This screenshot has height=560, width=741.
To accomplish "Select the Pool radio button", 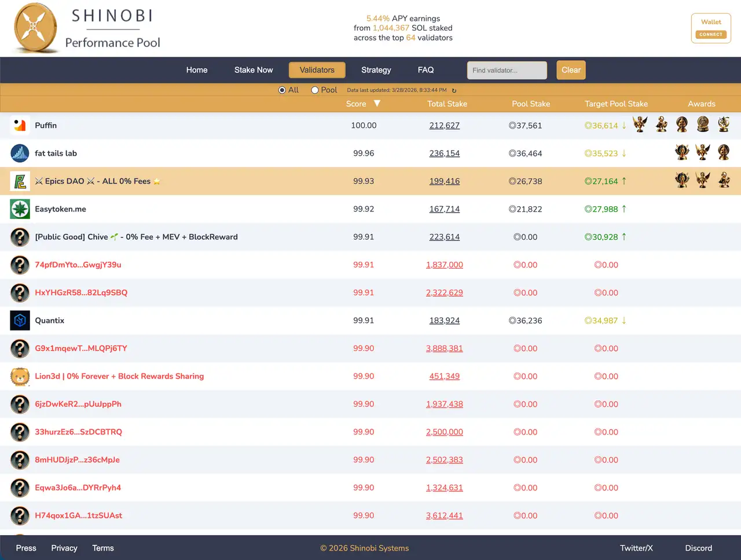I will coord(314,90).
